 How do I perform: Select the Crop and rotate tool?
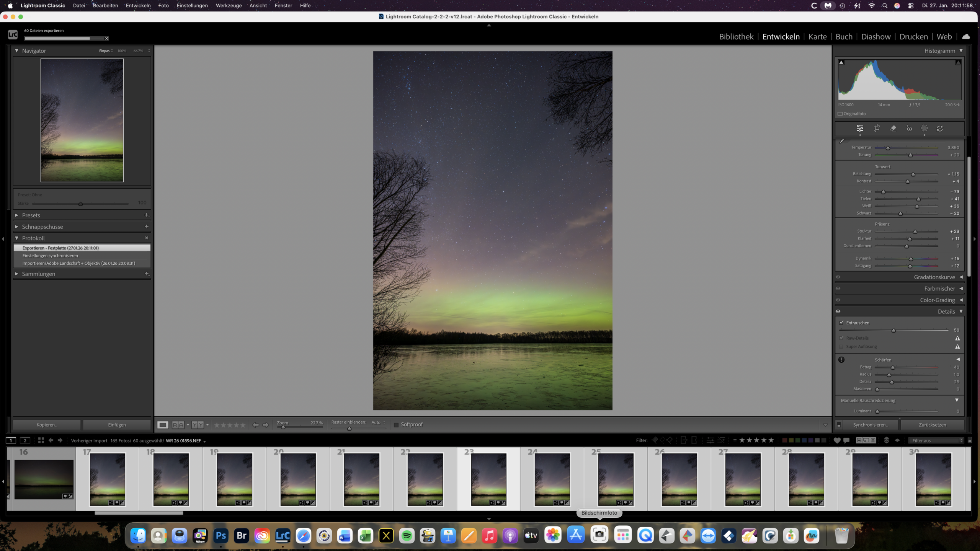click(x=877, y=129)
